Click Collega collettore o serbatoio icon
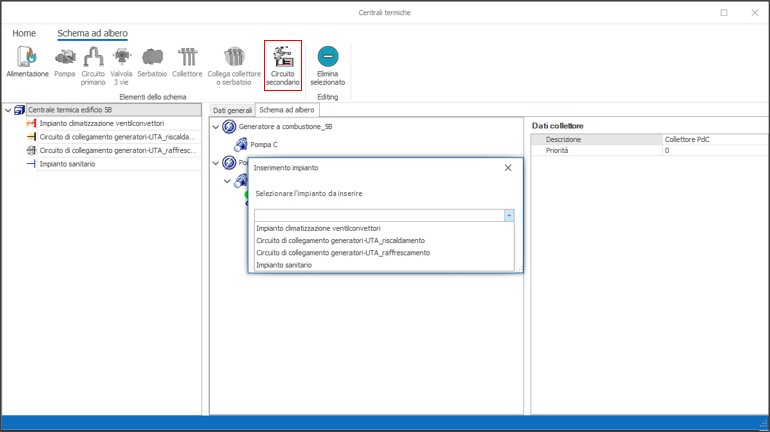 pyautogui.click(x=234, y=58)
